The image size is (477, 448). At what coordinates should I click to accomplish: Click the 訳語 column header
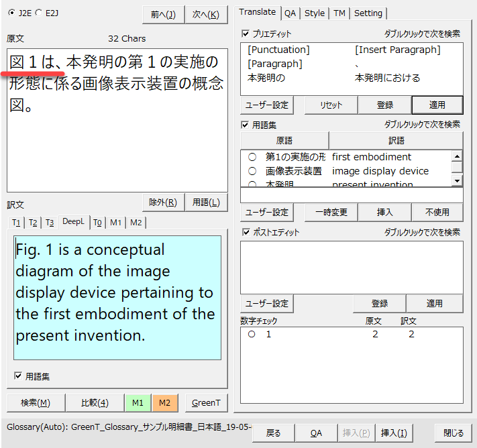[396, 141]
